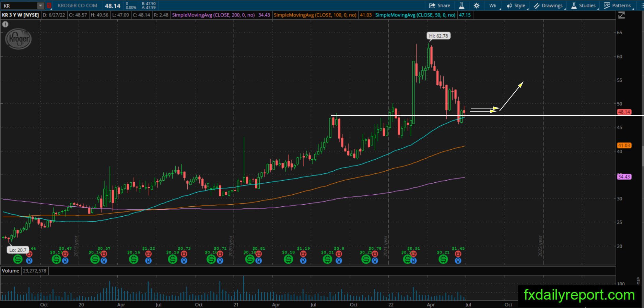644x308 pixels.
Task: Expand the symbol dropdown arrow next to KR
Action: pos(40,5)
